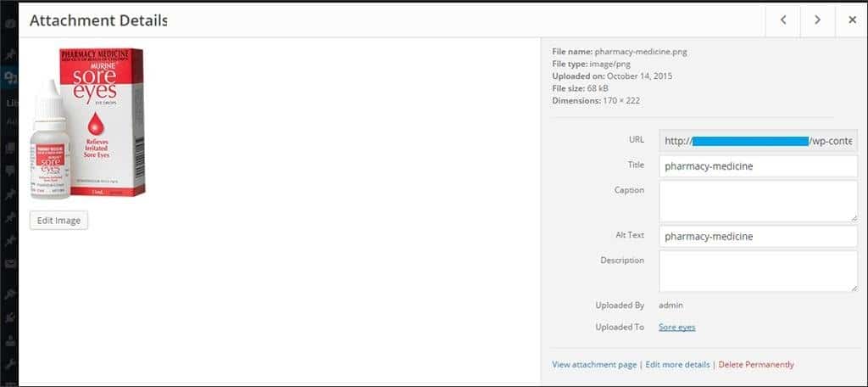Click the Attachment Details heading
This screenshot has height=387, width=868.
pyautogui.click(x=98, y=20)
